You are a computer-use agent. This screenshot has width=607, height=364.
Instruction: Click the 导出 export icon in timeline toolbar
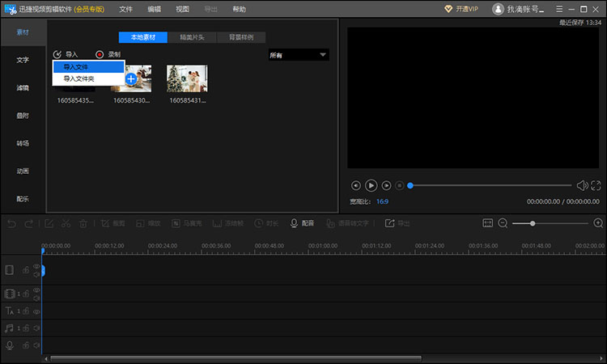(397, 223)
